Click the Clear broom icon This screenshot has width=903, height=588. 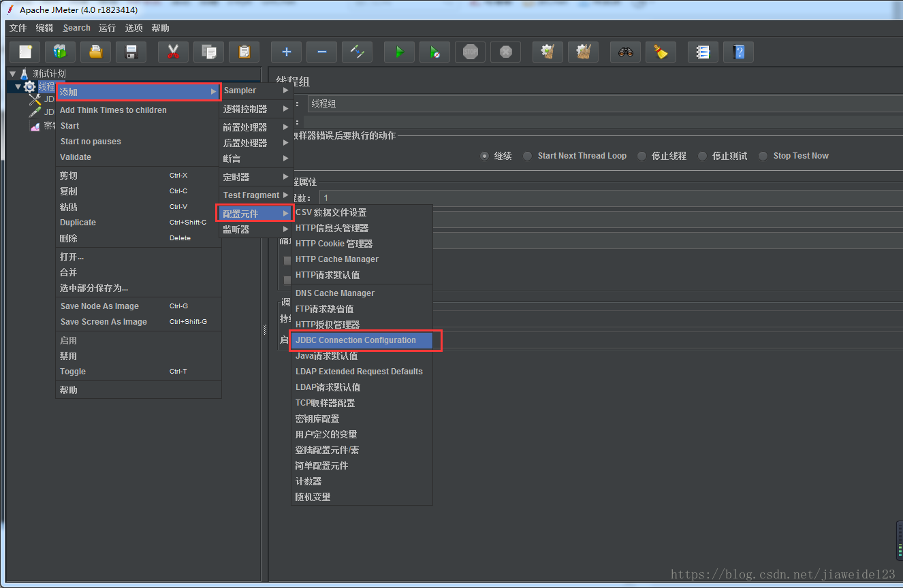(x=548, y=52)
